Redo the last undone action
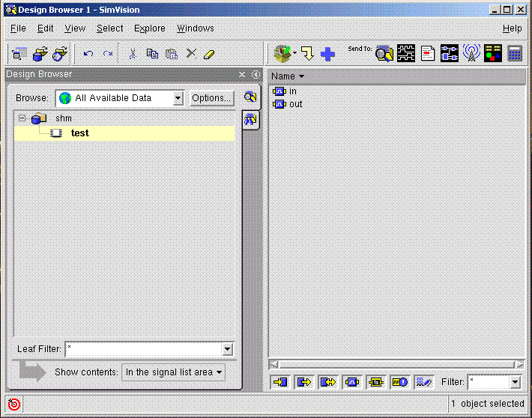532x418 pixels. [108, 54]
